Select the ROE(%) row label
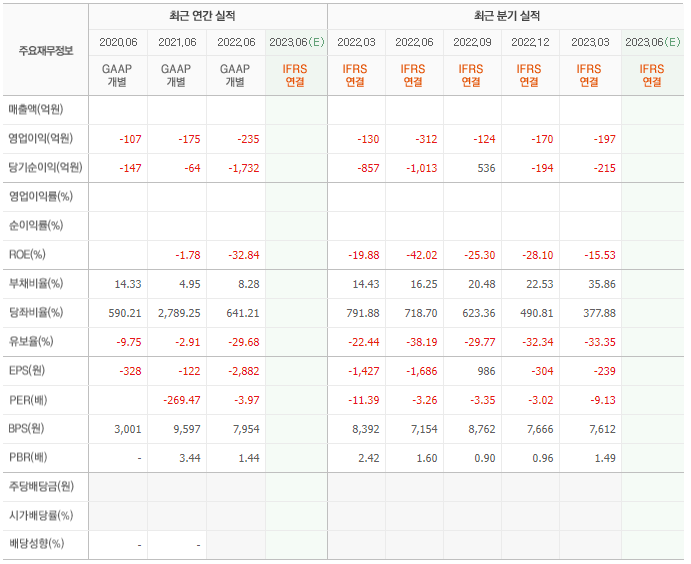This screenshot has width=691, height=564. click(27, 255)
